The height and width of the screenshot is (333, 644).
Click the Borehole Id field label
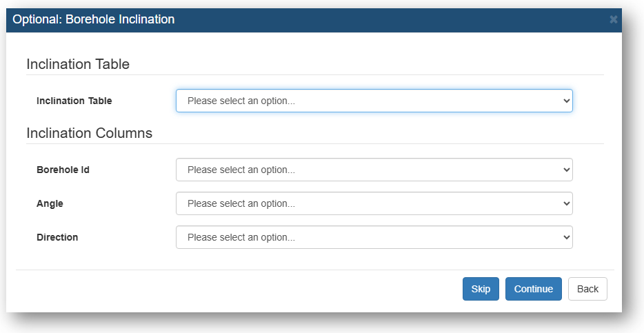[x=63, y=170]
